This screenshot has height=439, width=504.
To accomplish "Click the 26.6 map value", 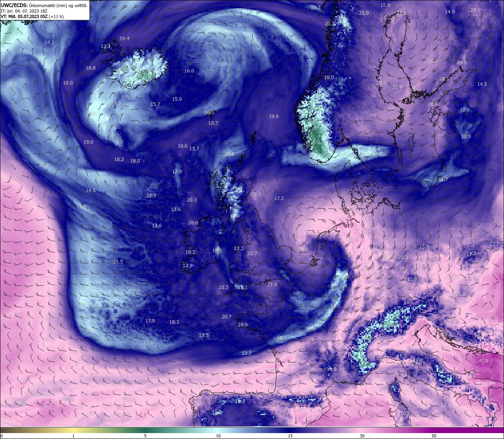I will pos(462,63).
